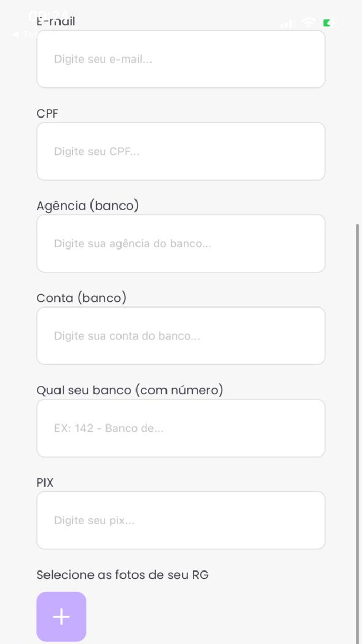
Task: Select the CPF text field
Action: [x=180, y=151]
